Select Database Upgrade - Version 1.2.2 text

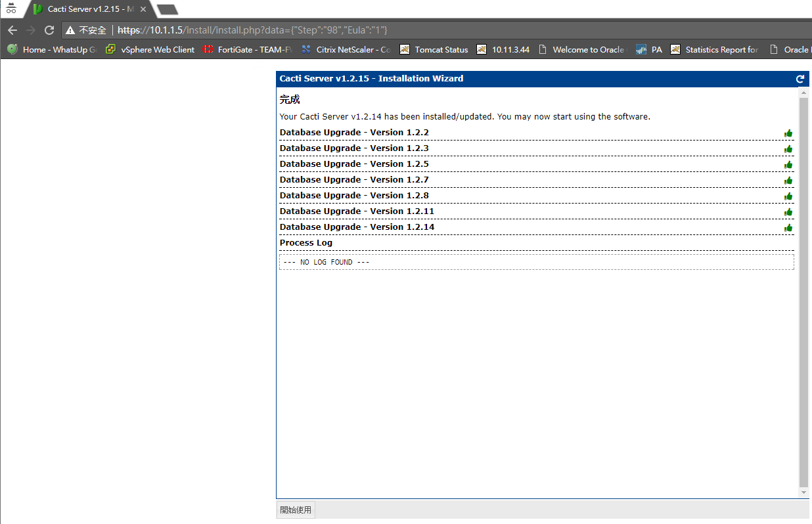tap(354, 133)
